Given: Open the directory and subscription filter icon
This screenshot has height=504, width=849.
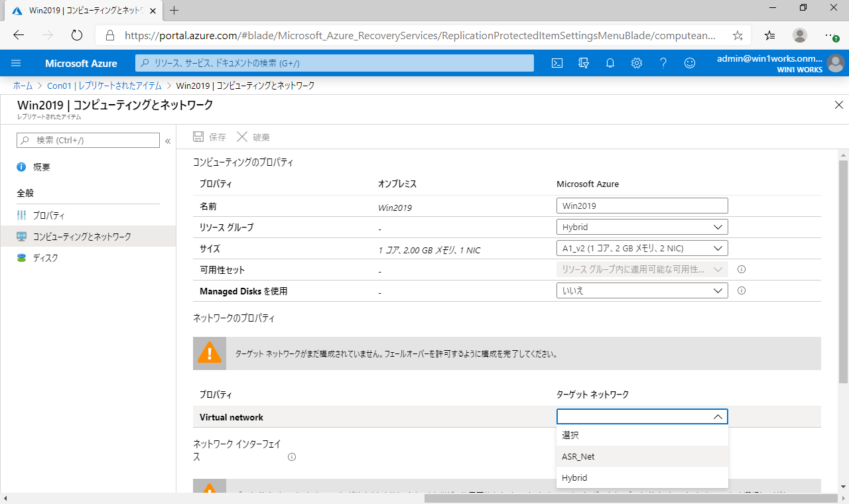Looking at the screenshot, I should tap(584, 63).
